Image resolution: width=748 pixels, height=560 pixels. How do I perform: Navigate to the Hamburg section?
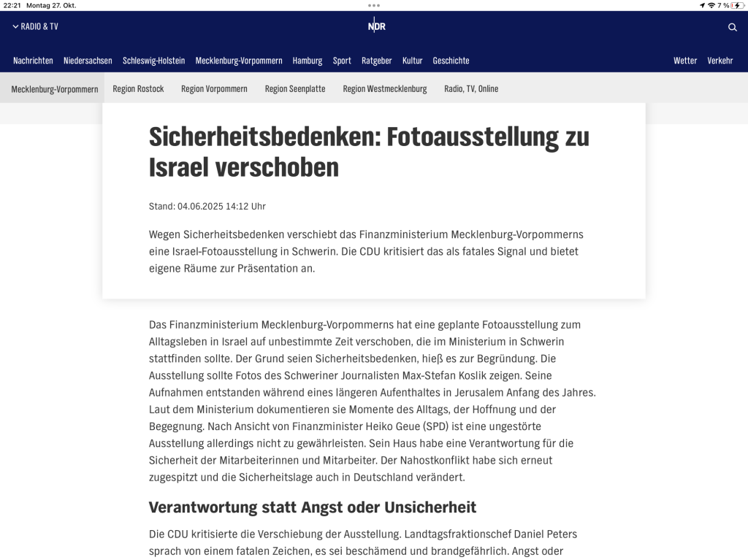(308, 61)
